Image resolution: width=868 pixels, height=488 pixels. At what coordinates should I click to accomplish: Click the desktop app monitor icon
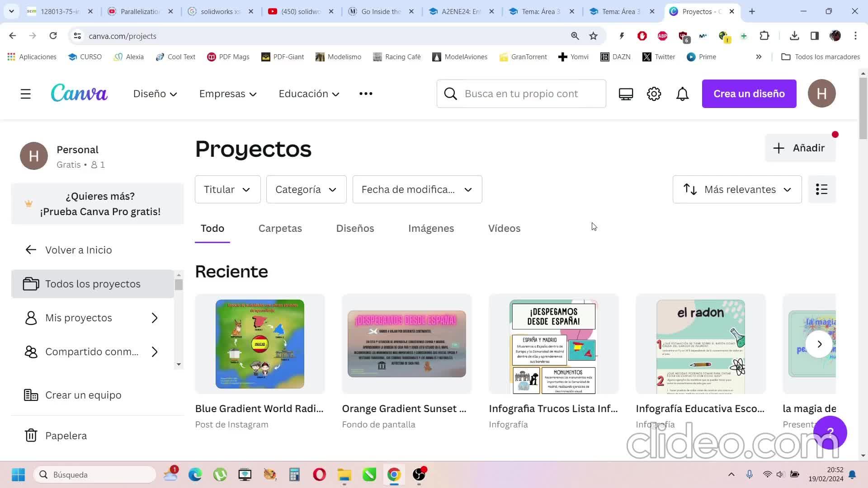(626, 94)
